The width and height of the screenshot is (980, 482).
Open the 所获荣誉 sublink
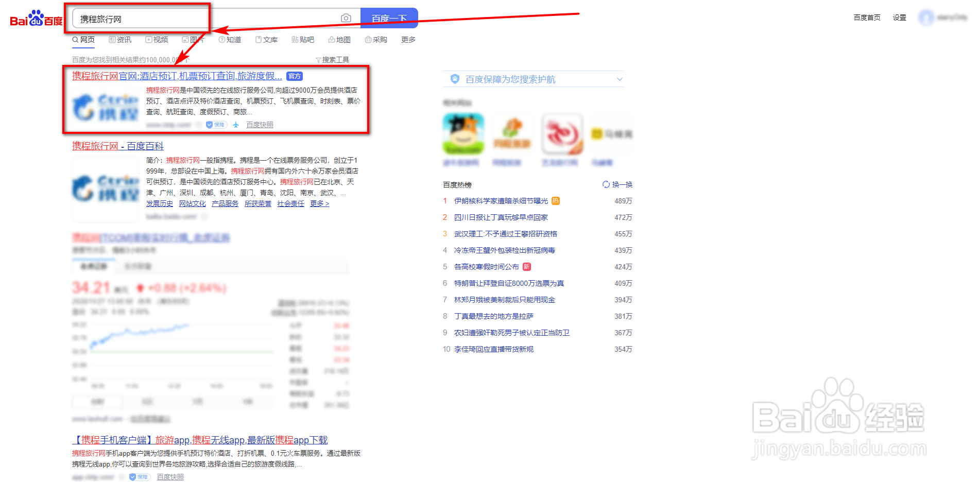[x=258, y=203]
